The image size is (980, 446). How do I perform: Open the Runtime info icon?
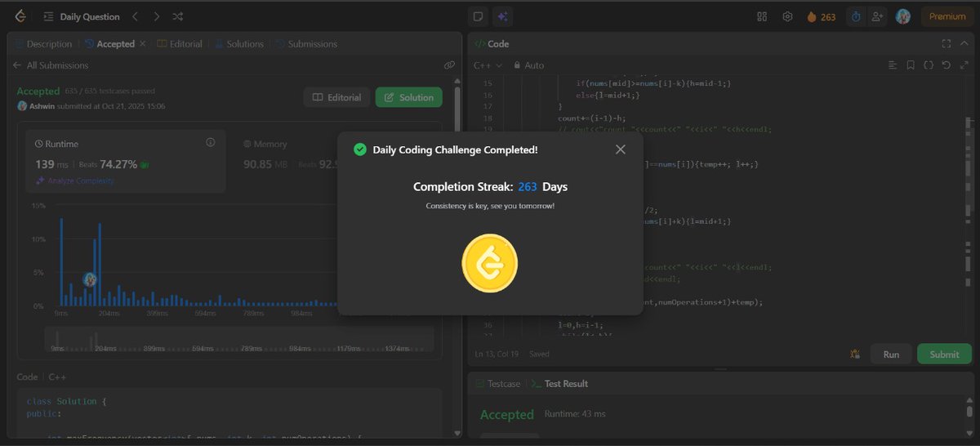210,142
